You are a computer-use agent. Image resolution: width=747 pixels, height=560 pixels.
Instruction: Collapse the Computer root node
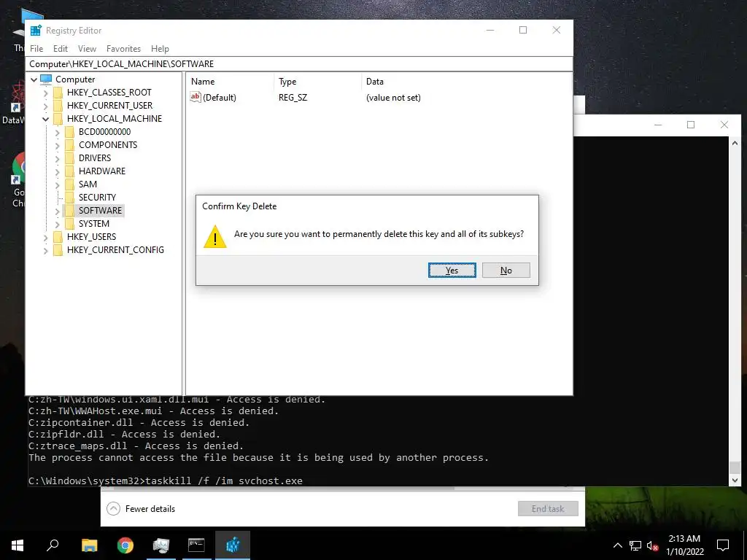point(34,79)
